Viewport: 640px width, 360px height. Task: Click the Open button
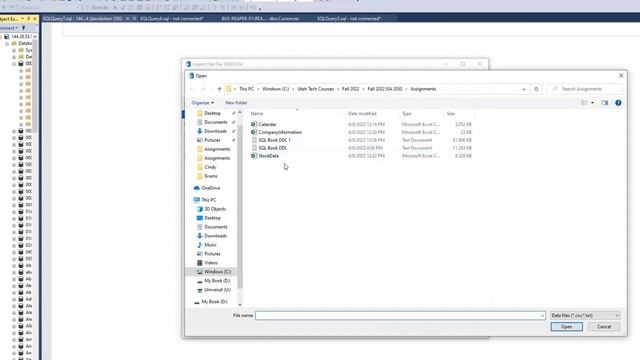567,327
